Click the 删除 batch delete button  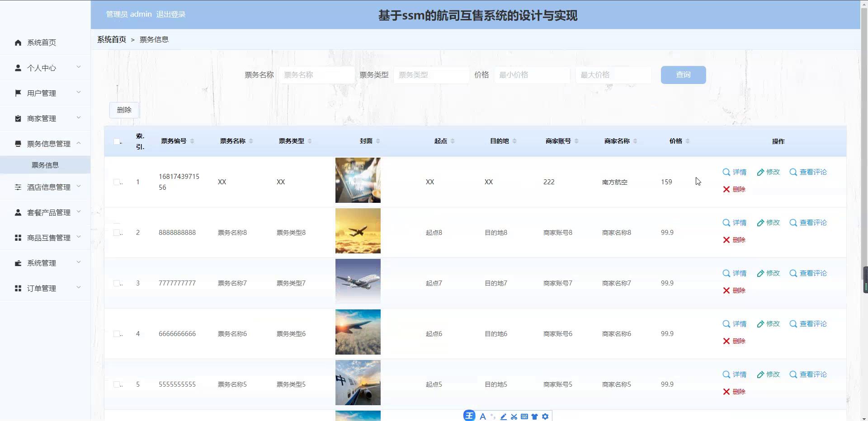(124, 110)
